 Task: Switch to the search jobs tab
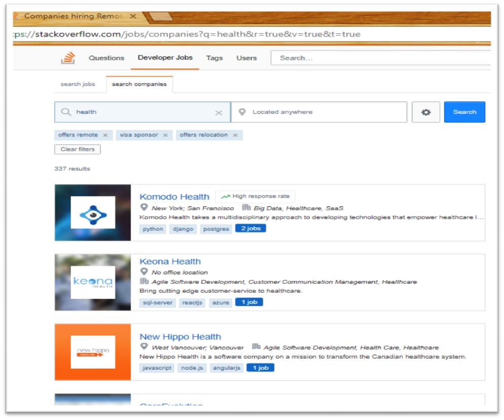(78, 84)
